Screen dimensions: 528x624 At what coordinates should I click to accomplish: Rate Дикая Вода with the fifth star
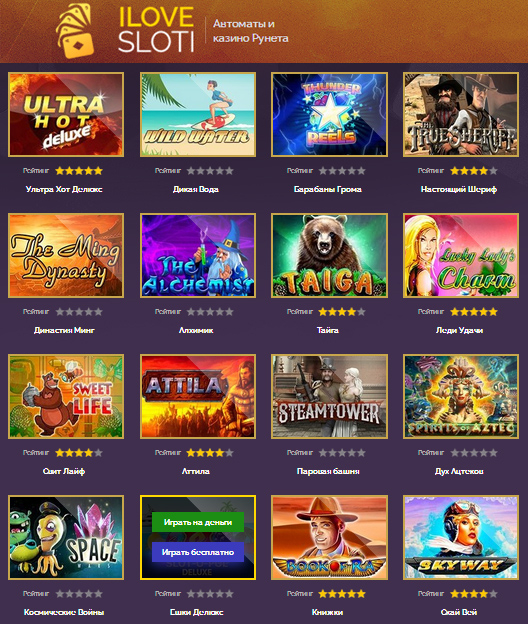[230, 171]
